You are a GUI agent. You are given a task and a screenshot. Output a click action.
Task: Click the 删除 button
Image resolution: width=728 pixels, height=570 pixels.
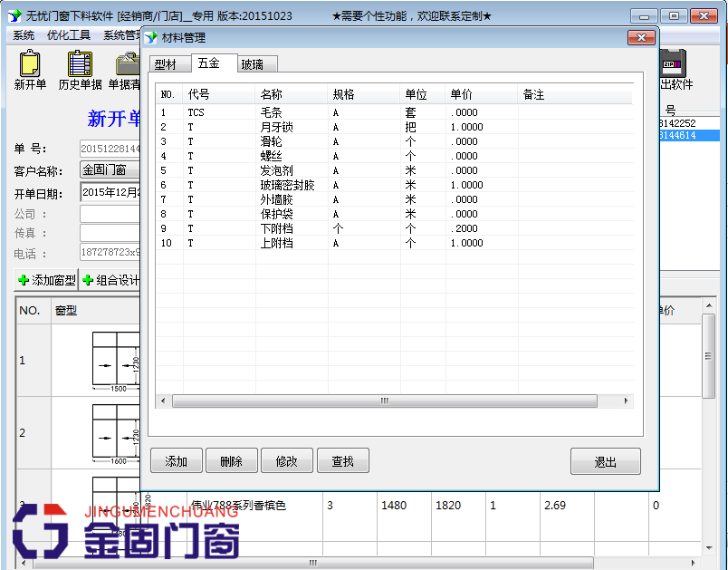[x=231, y=460]
